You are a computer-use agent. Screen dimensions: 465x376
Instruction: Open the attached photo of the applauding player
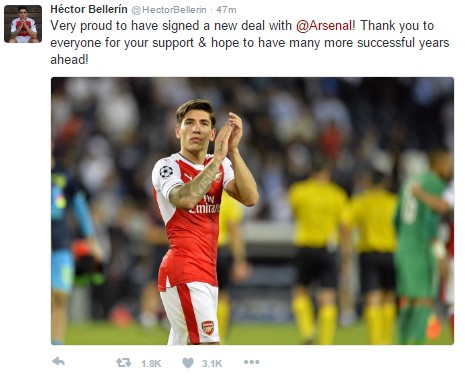(252, 211)
